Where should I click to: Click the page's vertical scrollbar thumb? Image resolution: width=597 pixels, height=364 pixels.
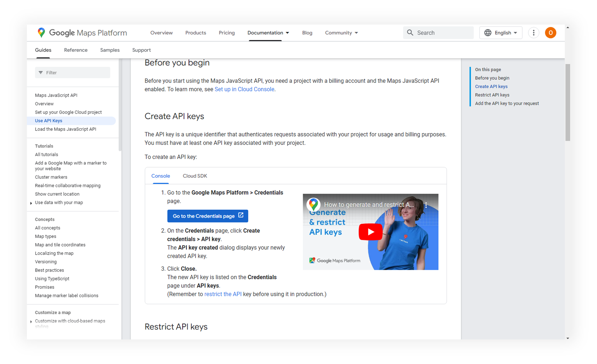pyautogui.click(x=567, y=102)
